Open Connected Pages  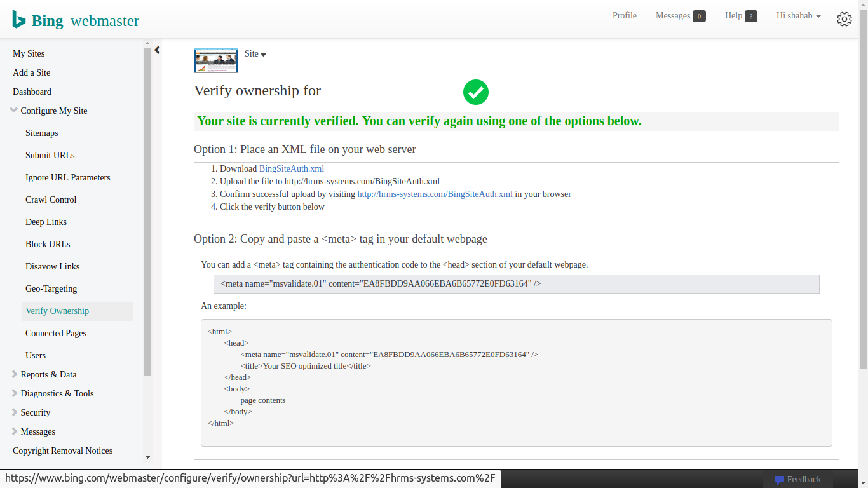pyautogui.click(x=56, y=333)
